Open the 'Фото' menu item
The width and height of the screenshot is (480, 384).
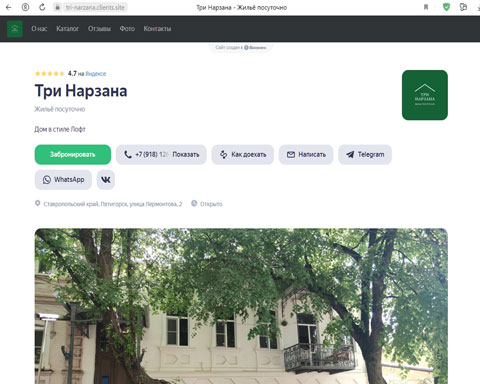[x=127, y=29]
